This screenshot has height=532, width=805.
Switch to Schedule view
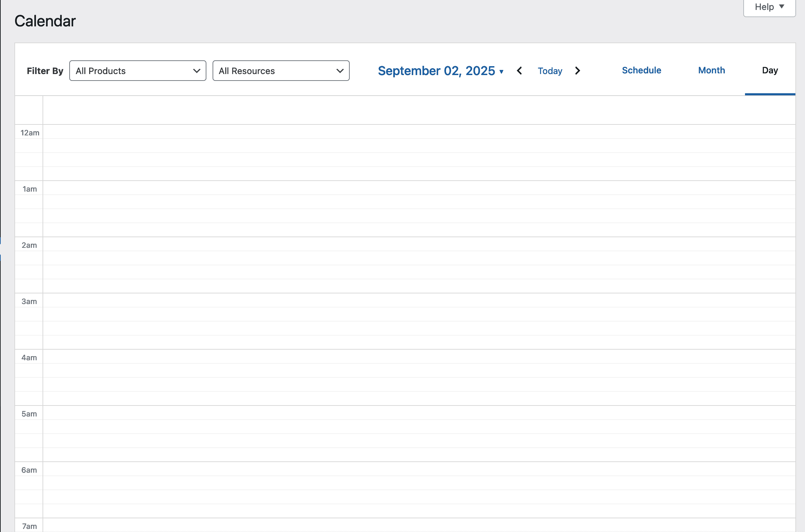(641, 70)
